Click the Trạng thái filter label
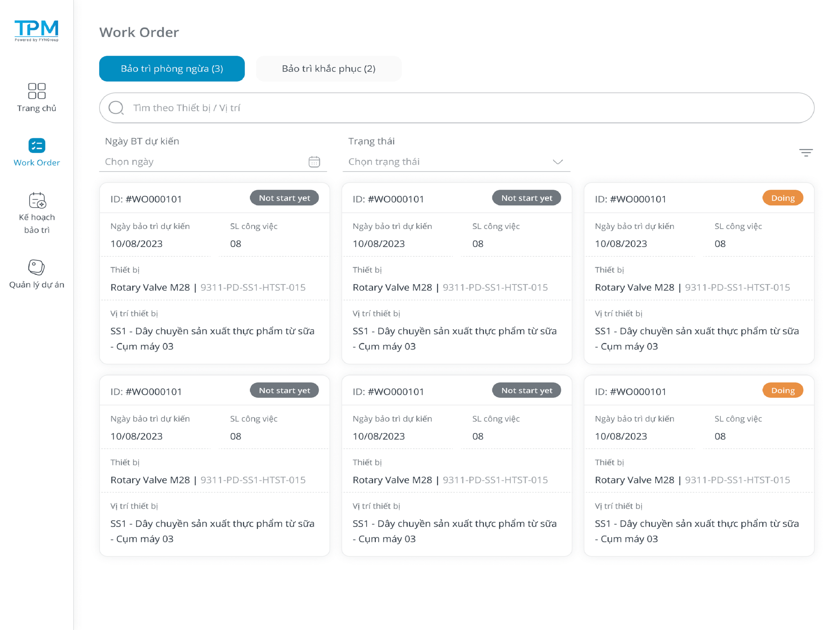The image size is (840, 630). [371, 141]
